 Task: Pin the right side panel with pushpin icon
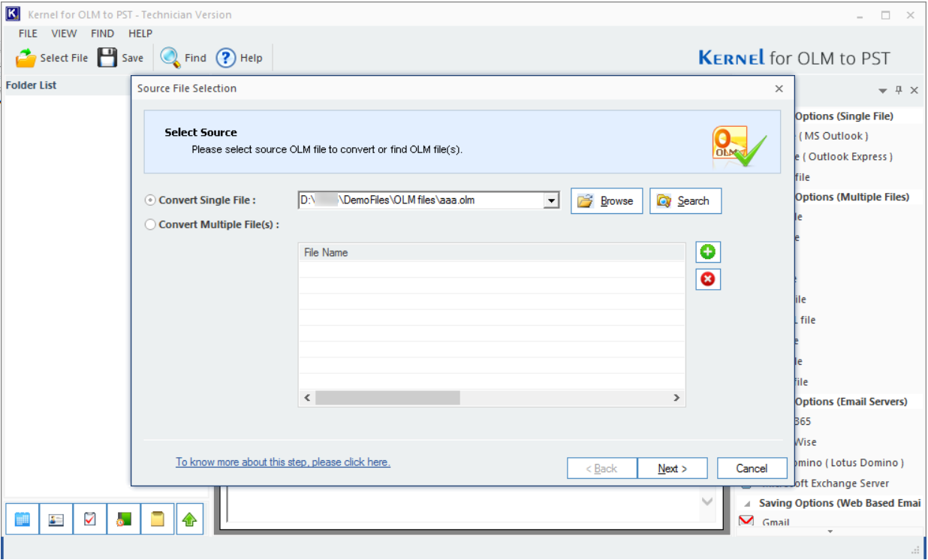899,90
